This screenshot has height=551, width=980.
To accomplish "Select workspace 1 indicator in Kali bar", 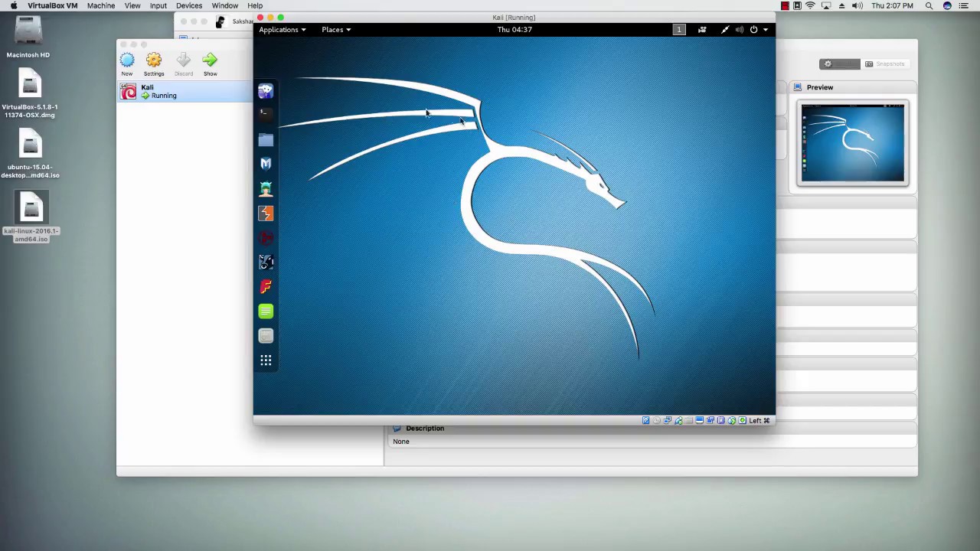I will 679,30.
